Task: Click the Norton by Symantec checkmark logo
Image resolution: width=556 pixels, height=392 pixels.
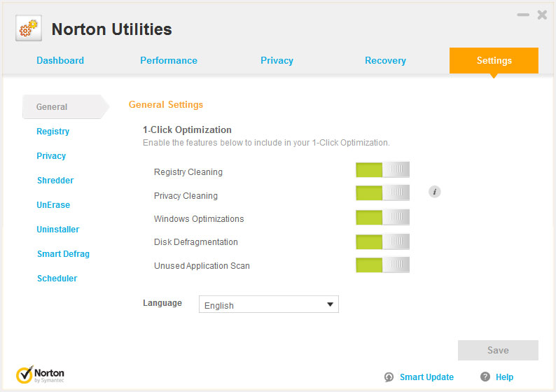Action: pos(25,374)
